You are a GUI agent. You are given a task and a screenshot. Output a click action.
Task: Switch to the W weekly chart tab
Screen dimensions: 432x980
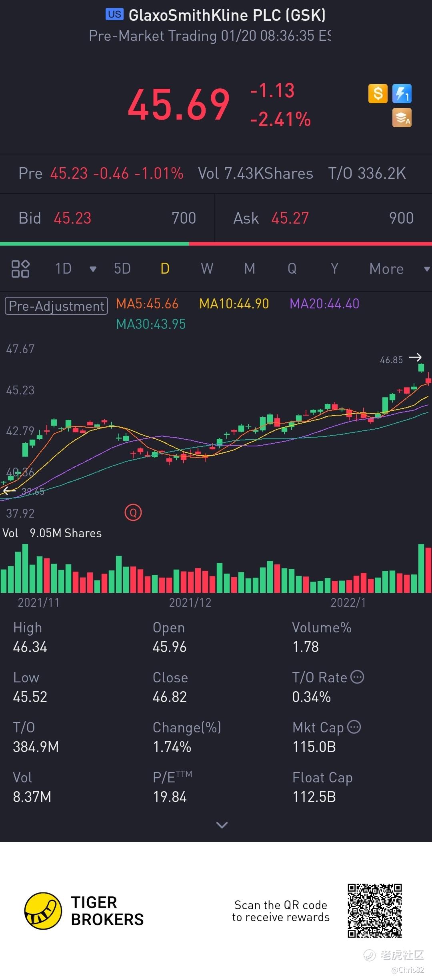coord(207,268)
